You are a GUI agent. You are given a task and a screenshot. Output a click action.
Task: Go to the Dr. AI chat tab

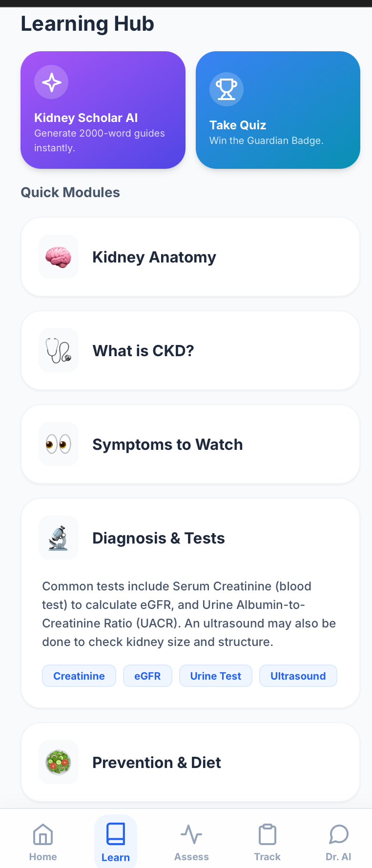[x=338, y=842]
